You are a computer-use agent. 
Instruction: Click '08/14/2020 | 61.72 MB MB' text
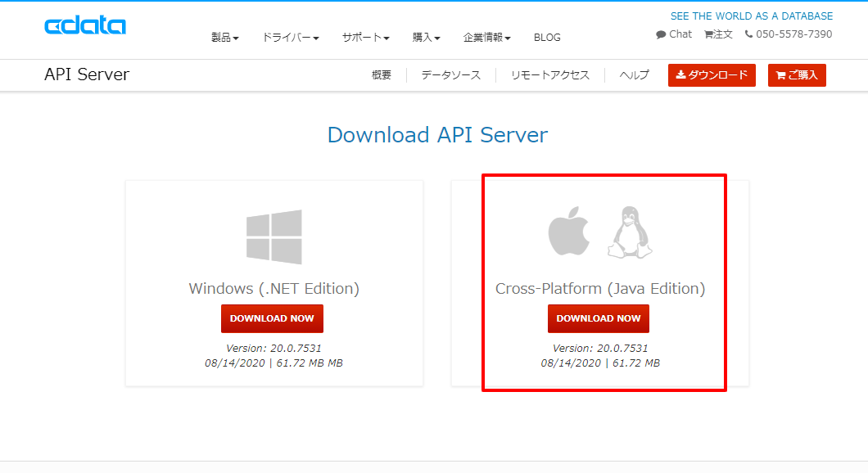(274, 363)
